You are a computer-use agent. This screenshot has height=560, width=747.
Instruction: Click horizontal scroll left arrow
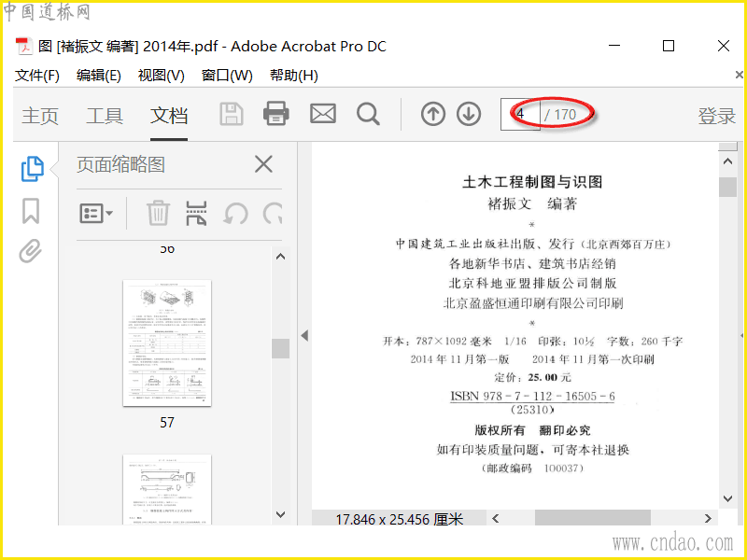[x=496, y=518]
